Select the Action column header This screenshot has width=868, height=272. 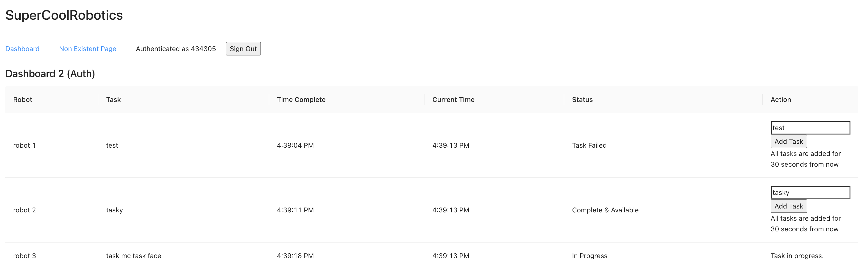781,100
